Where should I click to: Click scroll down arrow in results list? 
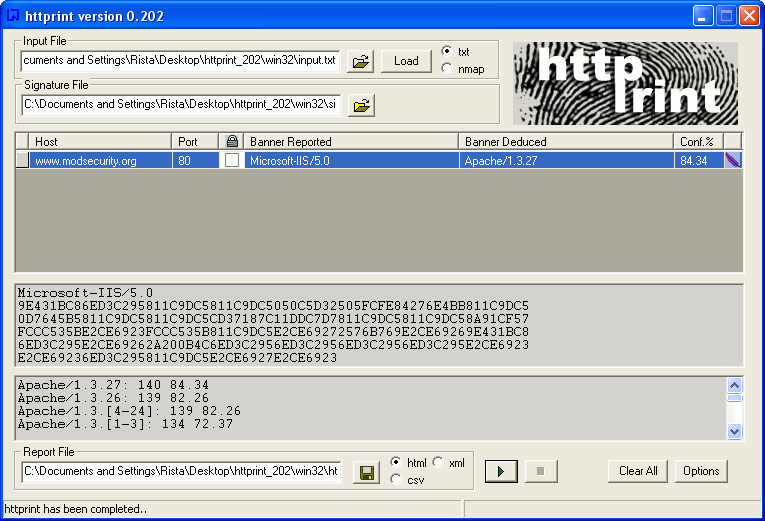pos(734,431)
